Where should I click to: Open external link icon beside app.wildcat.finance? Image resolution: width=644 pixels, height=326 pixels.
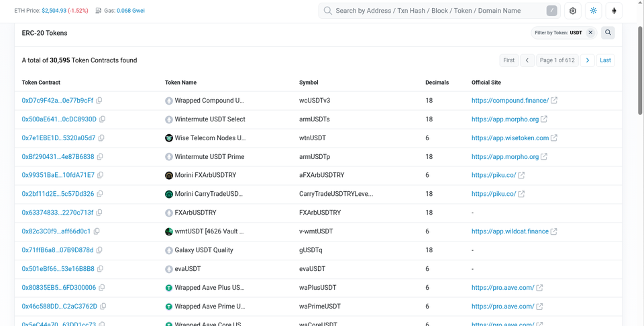[553, 231]
